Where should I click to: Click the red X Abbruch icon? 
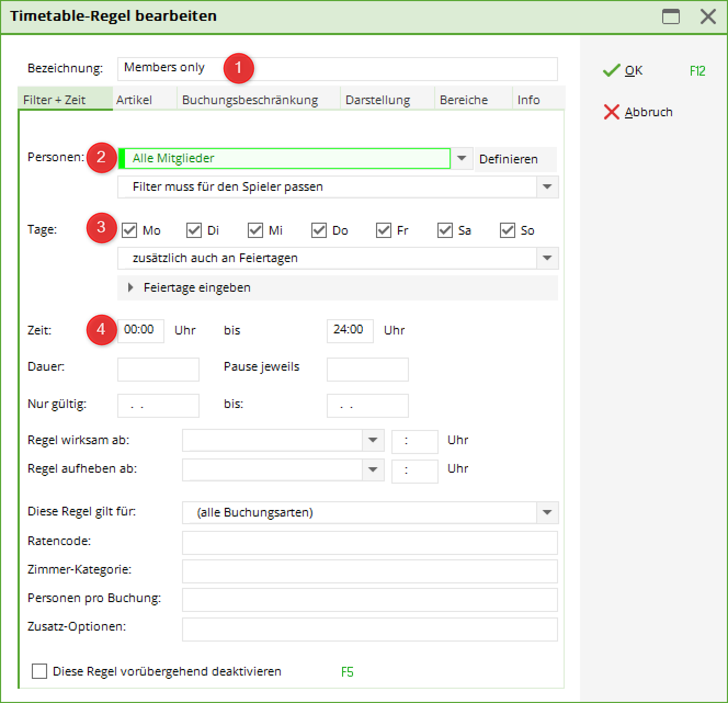pyautogui.click(x=611, y=112)
